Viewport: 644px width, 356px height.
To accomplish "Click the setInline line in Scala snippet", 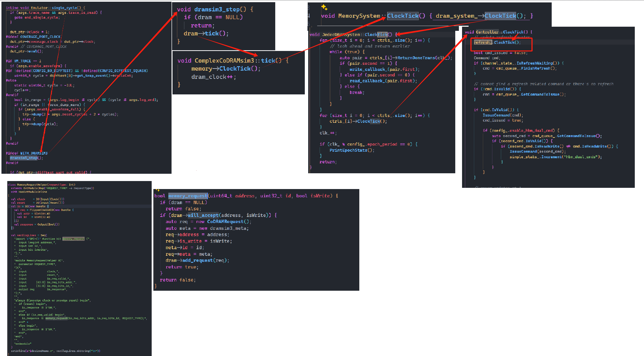I will [x=55, y=351].
